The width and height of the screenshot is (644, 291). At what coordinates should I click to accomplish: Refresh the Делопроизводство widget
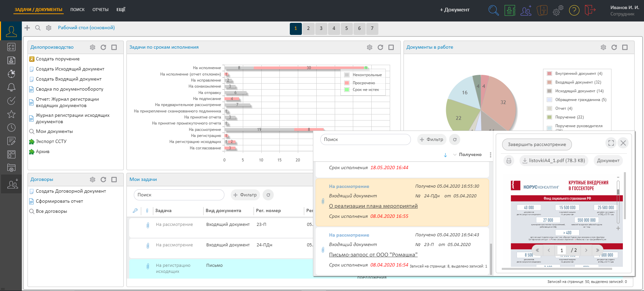coord(103,47)
